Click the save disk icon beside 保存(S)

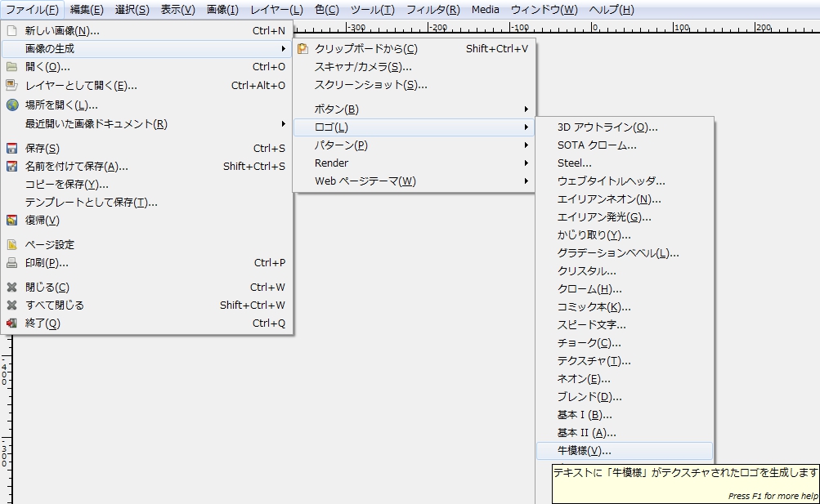point(12,149)
